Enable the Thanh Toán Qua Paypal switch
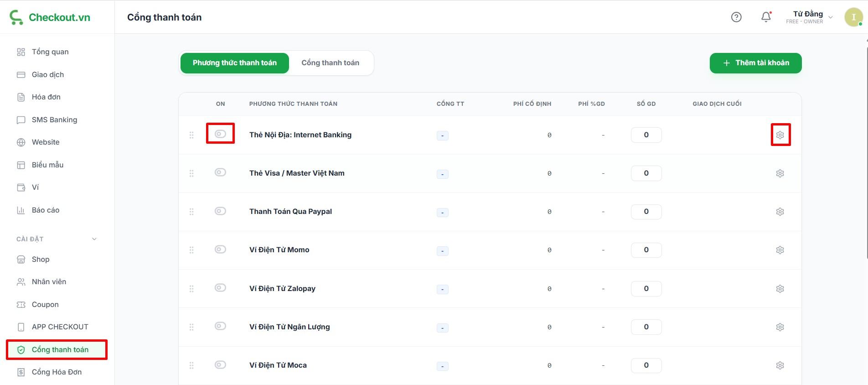868x385 pixels. 220,211
